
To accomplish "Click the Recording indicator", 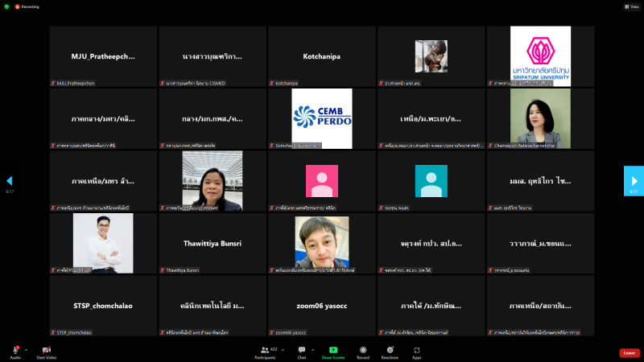I will pyautogui.click(x=24, y=6).
